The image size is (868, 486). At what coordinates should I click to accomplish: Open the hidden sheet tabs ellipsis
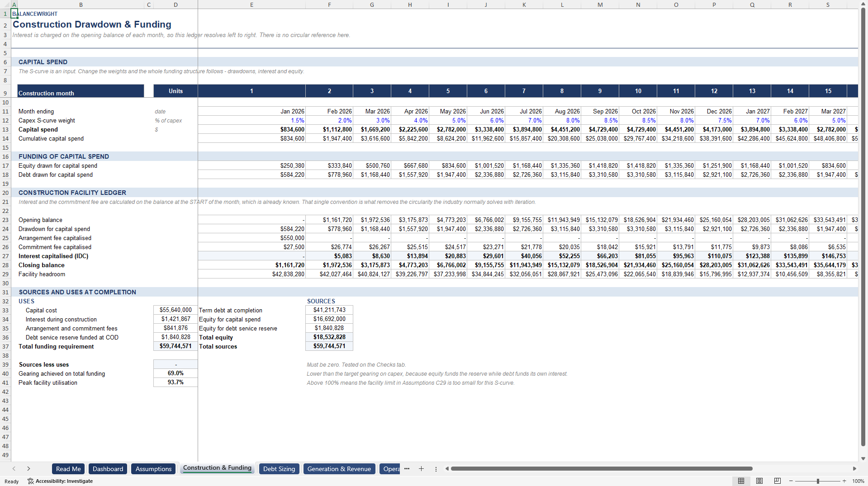coord(407,469)
